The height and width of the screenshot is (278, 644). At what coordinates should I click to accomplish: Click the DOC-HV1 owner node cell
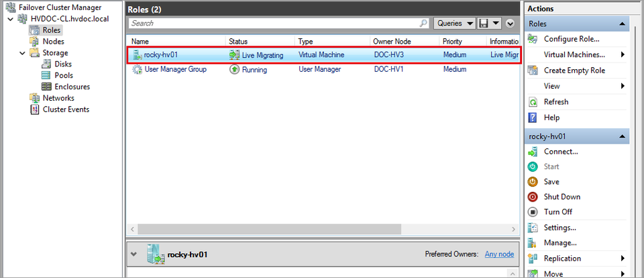[388, 70]
